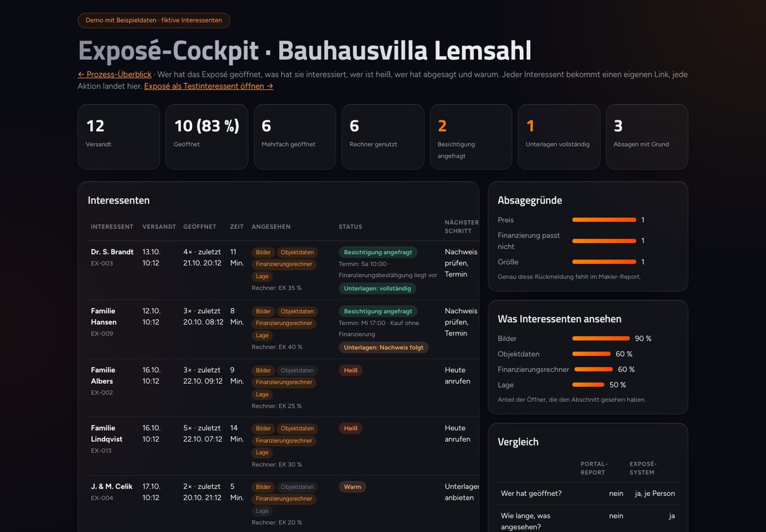Screen dimensions: 766x532
Task: Click the Bilder 90 % progress bar
Action: tap(601, 339)
